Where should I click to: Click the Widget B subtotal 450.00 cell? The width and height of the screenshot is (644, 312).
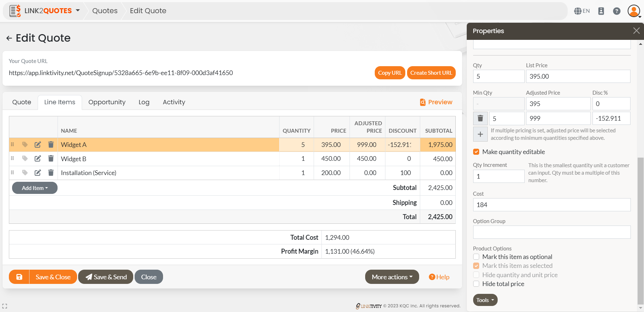point(438,159)
